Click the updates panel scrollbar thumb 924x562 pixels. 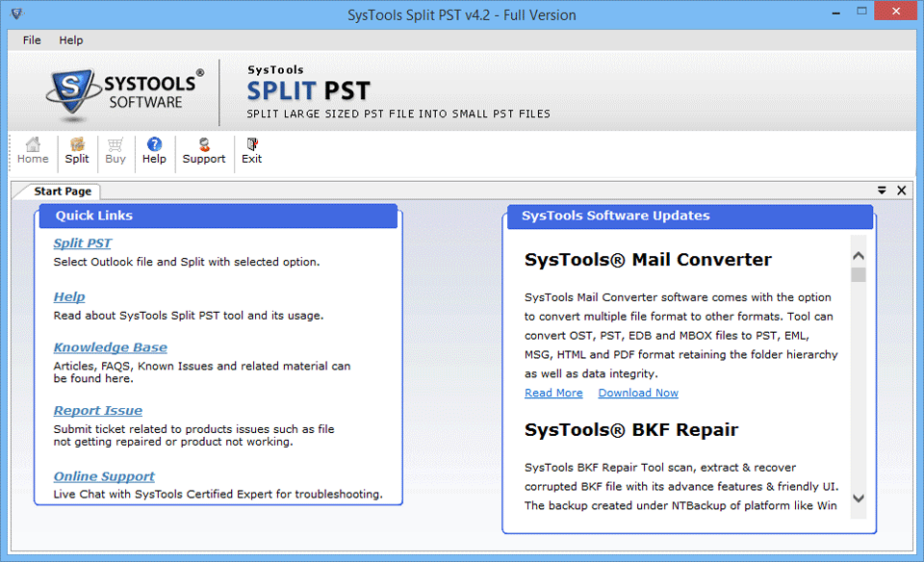tap(859, 275)
